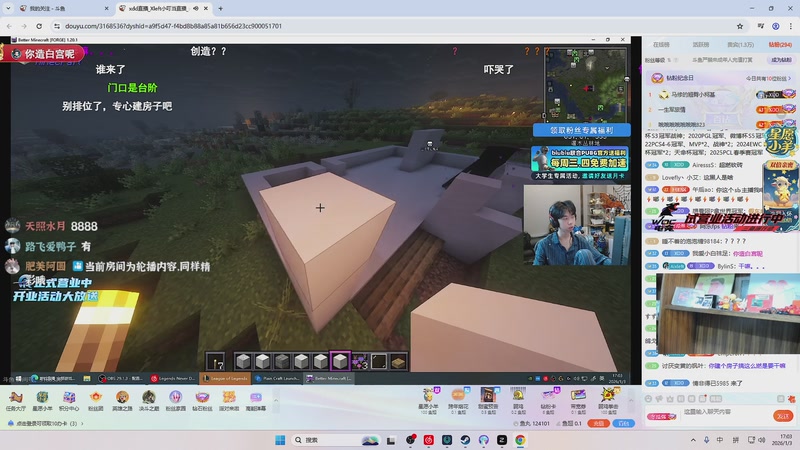800x450 pixels.
Task: Select the 贵宾(1.3万) ranking tab
Action: (x=740, y=45)
